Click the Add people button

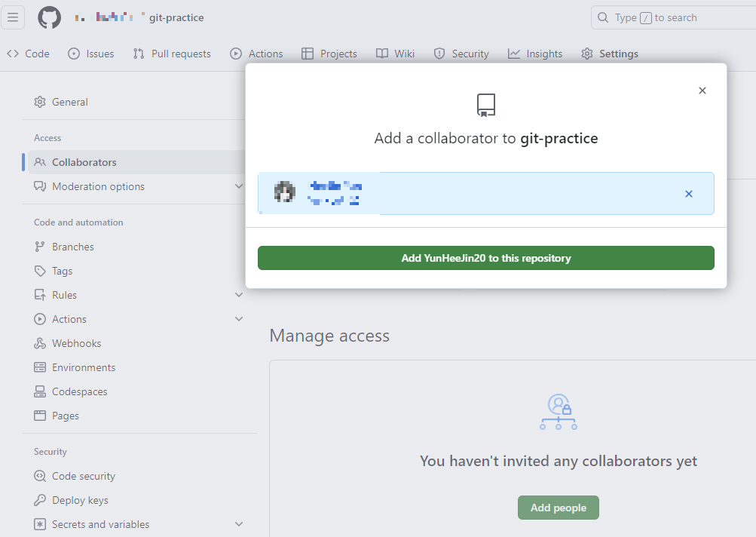pyautogui.click(x=559, y=508)
